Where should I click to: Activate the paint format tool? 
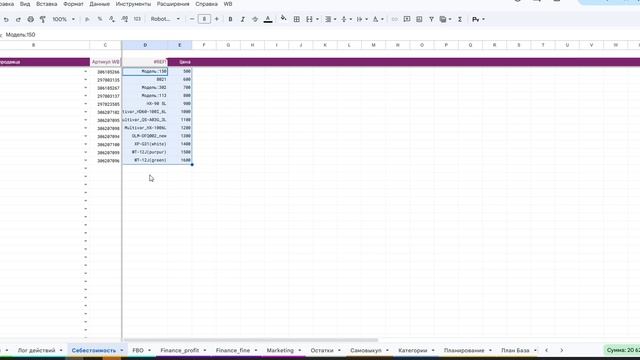(x=42, y=19)
